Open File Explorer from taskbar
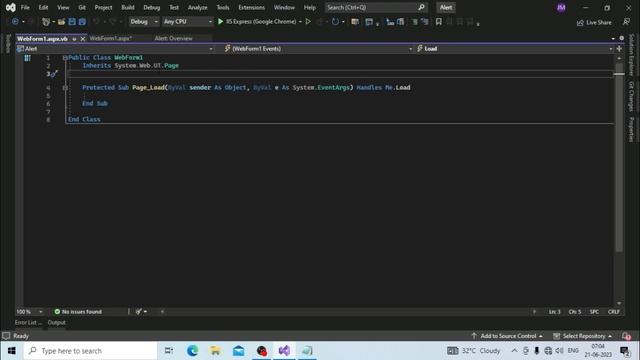 [x=215, y=351]
